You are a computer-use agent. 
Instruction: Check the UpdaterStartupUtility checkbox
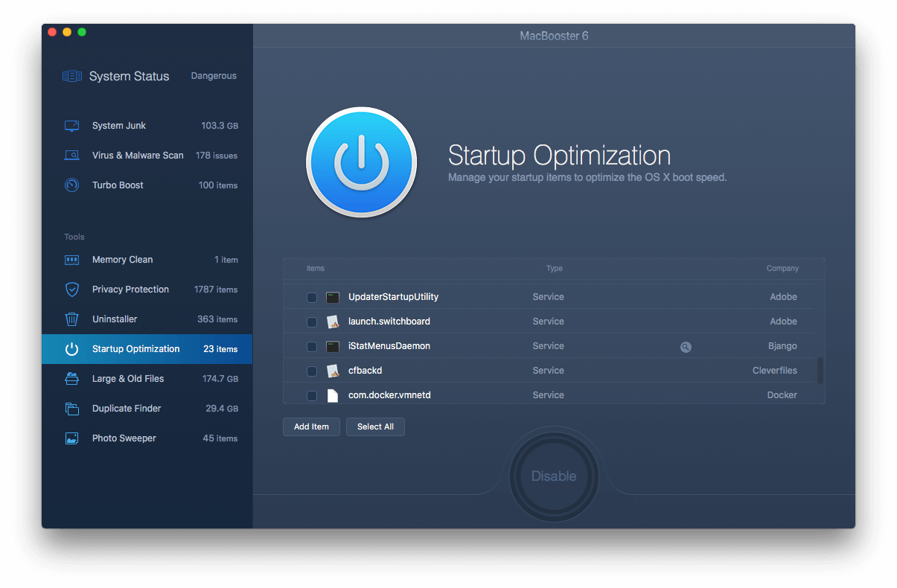[311, 297]
